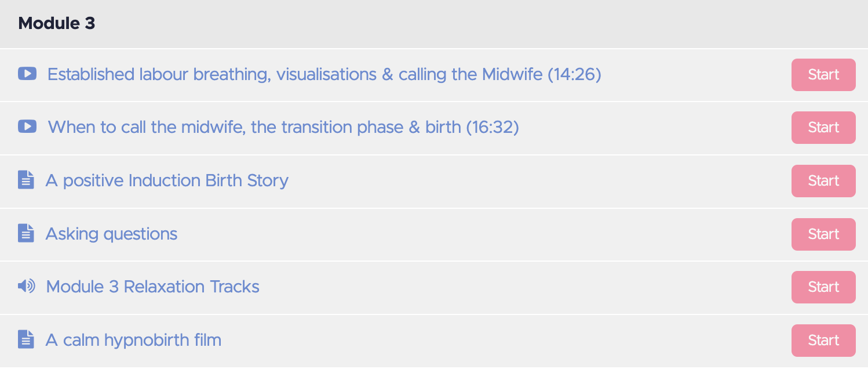Viewport: 868px width, 369px height.
Task: Start the Established labour breathing video
Action: (x=823, y=75)
